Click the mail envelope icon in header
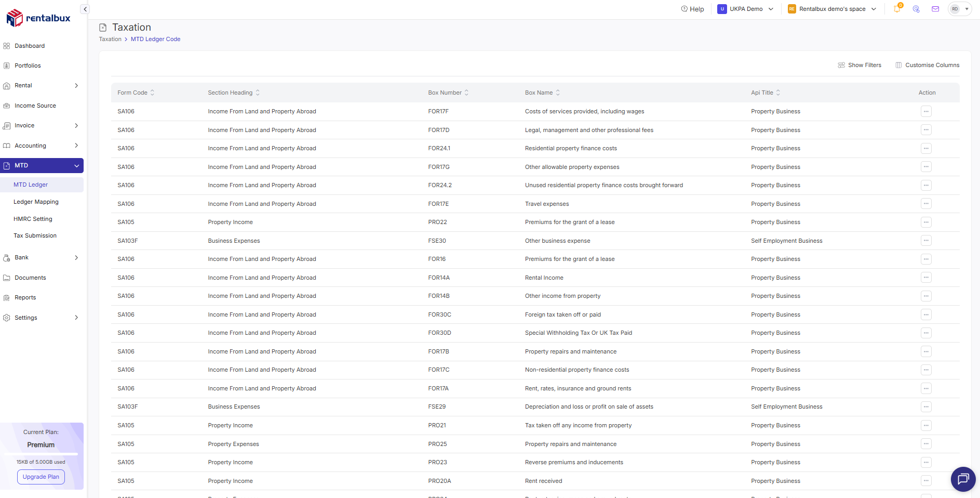This screenshot has height=498, width=980. (935, 9)
